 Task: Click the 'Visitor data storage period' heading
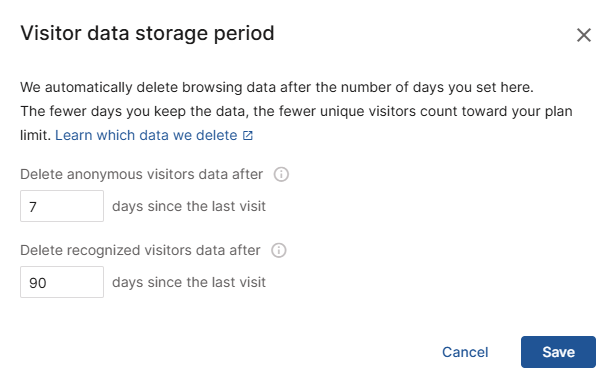[x=147, y=33]
